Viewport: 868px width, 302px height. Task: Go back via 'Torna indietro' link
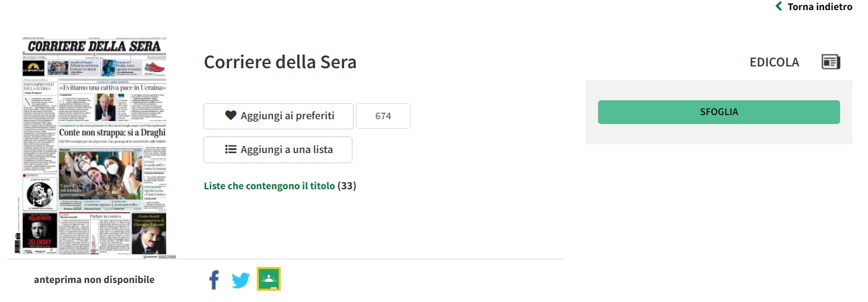(x=820, y=7)
